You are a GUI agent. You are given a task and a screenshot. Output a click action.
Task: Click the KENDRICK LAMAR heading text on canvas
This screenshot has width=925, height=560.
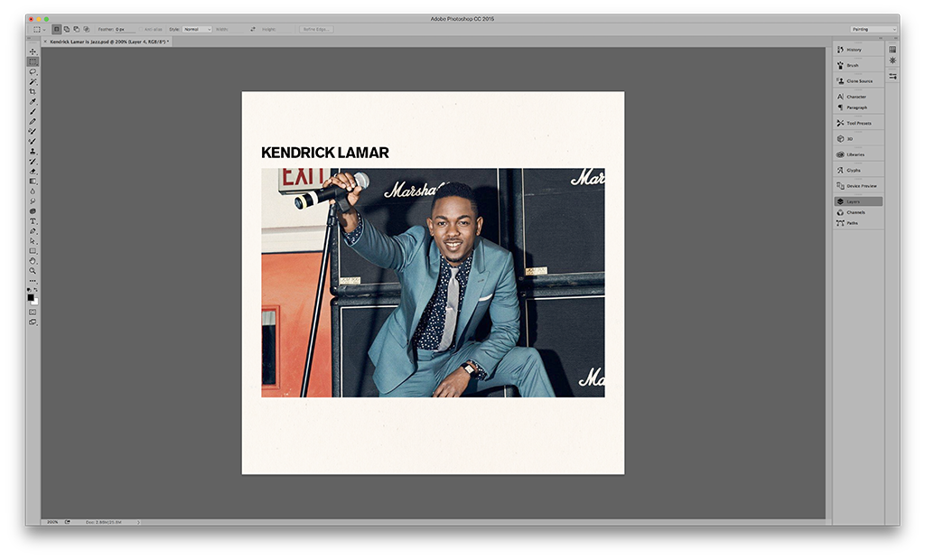325,153
